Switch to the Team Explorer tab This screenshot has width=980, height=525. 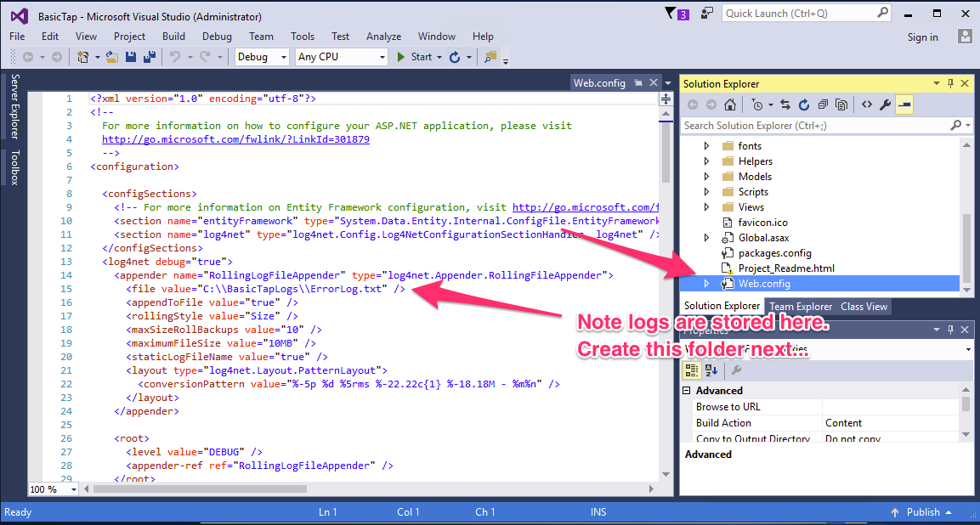(x=801, y=306)
